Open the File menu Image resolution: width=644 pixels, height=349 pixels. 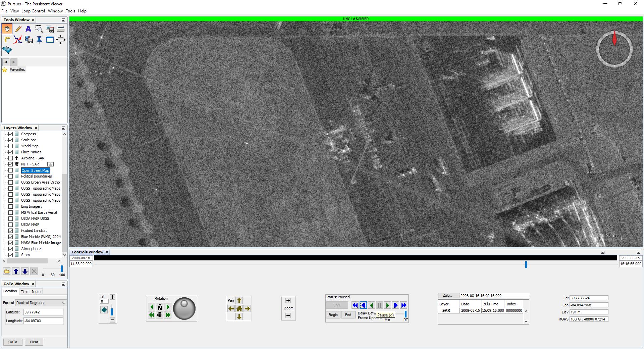click(4, 11)
